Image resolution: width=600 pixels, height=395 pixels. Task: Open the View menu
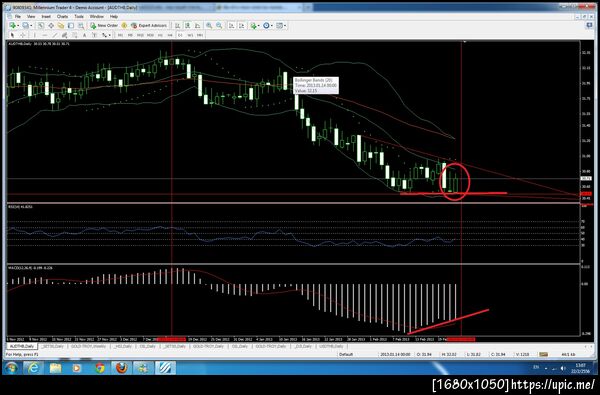pos(31,16)
